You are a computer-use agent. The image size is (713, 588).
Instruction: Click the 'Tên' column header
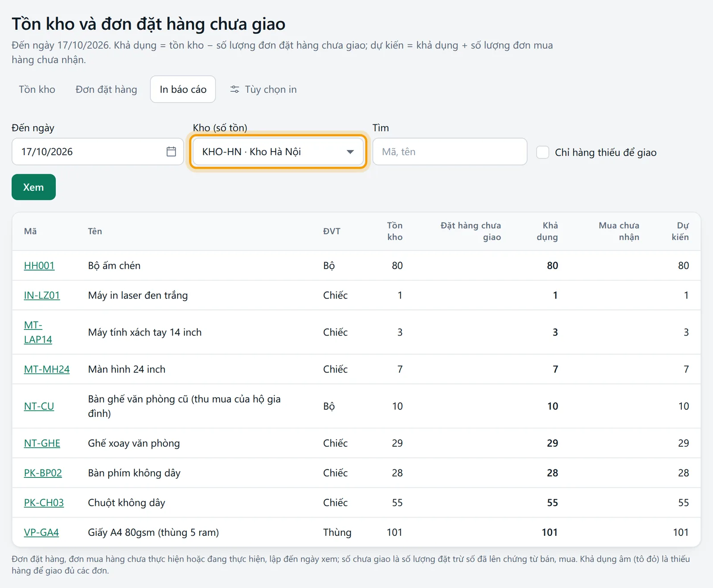[95, 231]
